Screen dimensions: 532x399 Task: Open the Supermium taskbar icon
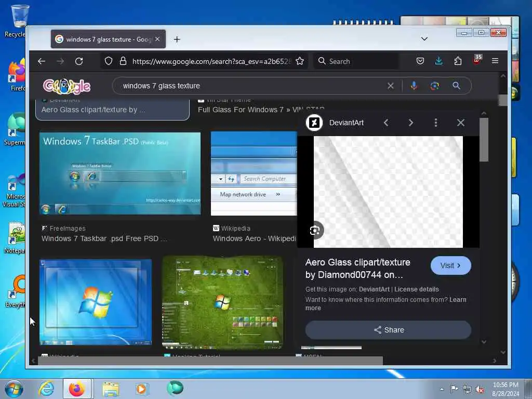(175, 388)
